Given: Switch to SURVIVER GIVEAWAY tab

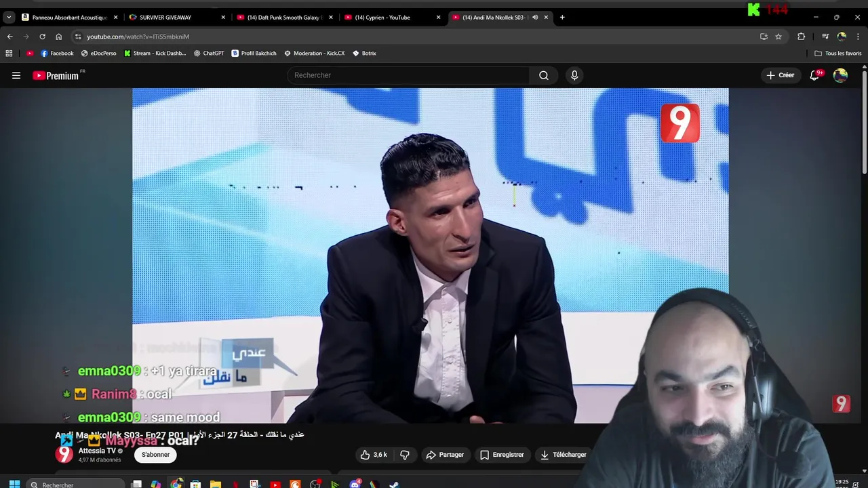Looking at the screenshot, I should pyautogui.click(x=178, y=17).
